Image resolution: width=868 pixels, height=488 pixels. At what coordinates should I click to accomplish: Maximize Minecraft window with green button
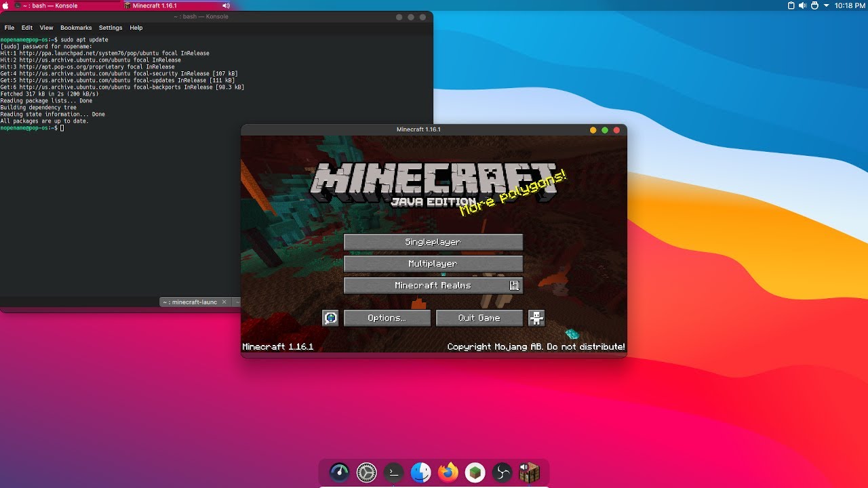605,129
